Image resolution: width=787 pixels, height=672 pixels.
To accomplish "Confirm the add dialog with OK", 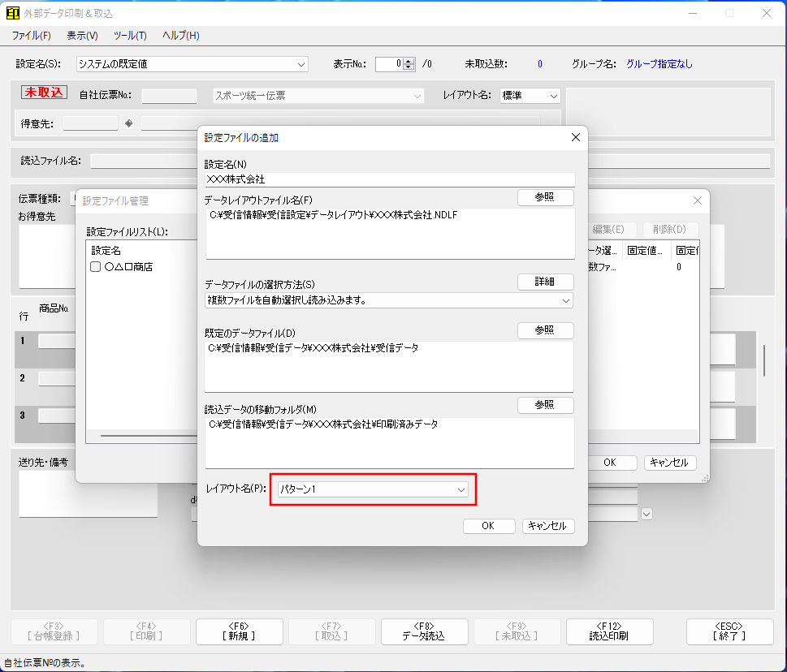I will [489, 526].
